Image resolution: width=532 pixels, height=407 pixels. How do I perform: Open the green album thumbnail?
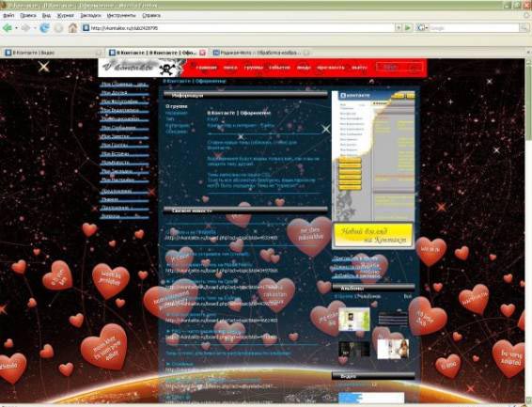[x=354, y=319]
